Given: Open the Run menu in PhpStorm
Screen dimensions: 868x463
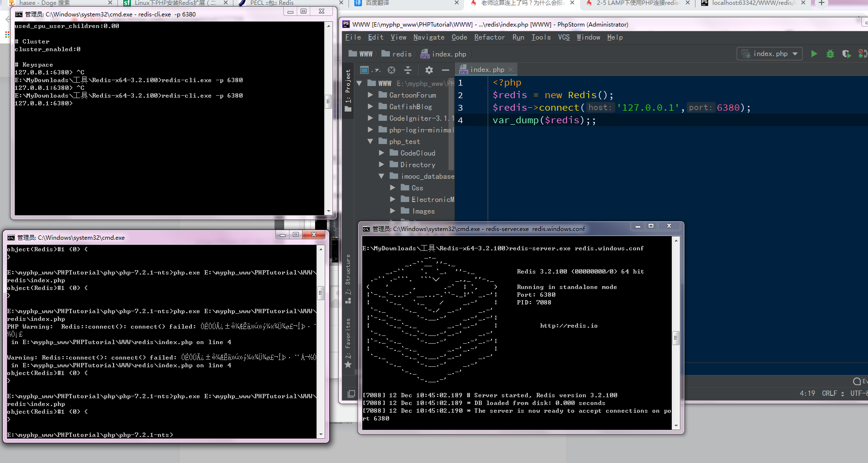Looking at the screenshot, I should coord(518,37).
